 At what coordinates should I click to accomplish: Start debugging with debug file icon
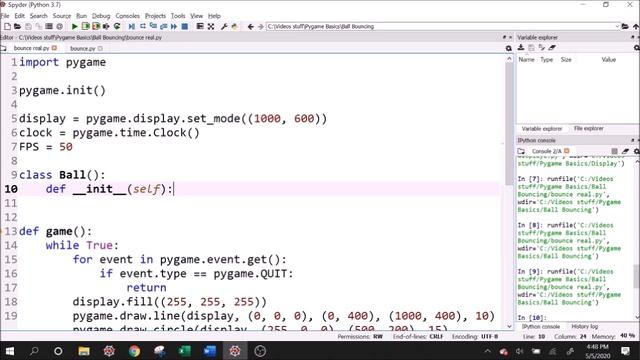click(132, 27)
